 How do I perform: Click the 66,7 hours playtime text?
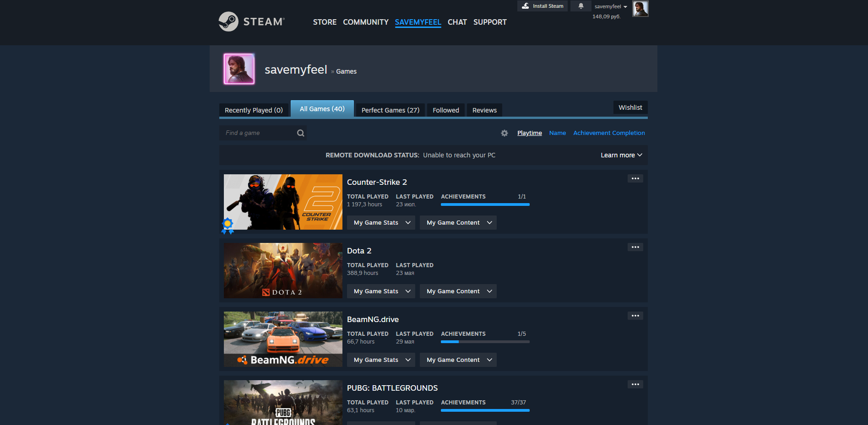[361, 342]
